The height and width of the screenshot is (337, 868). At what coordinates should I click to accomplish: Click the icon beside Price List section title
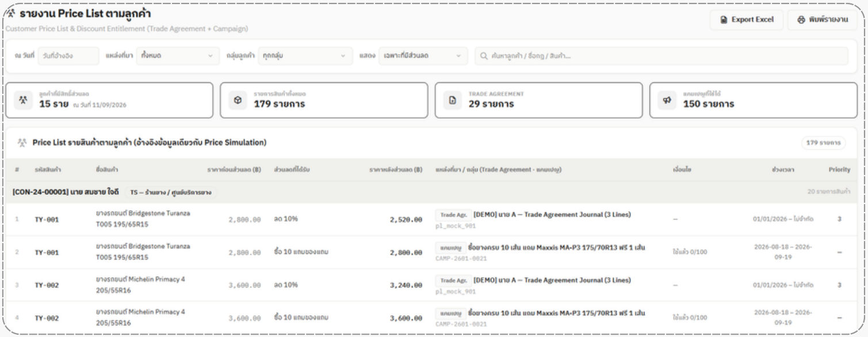click(22, 142)
